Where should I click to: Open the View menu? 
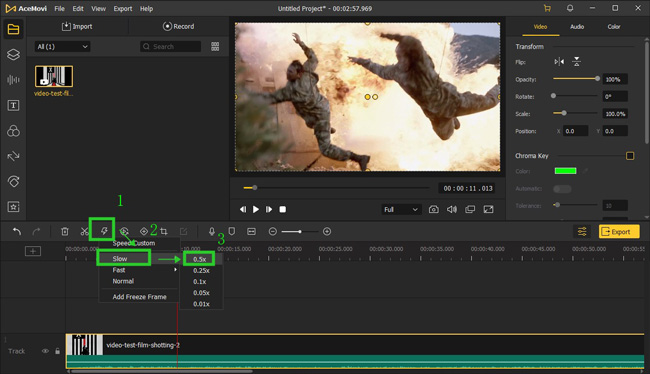coord(98,8)
